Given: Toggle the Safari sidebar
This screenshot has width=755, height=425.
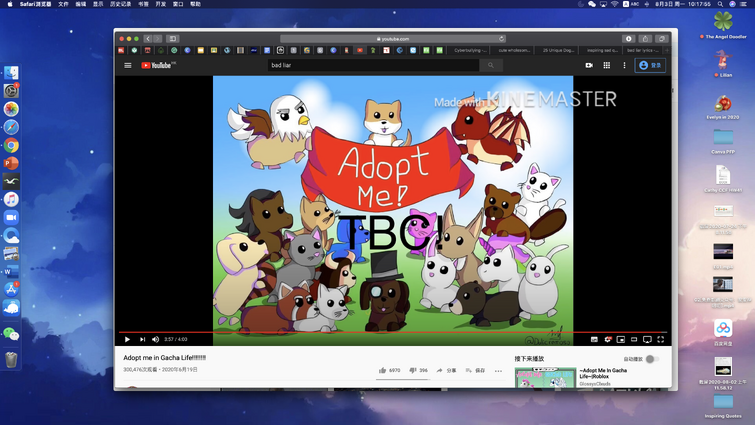Looking at the screenshot, I should click(x=173, y=39).
